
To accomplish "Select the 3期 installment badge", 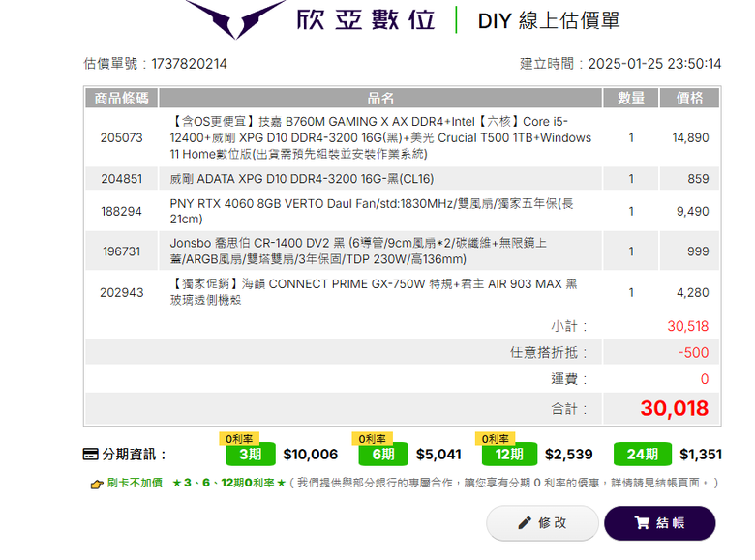I will tap(251, 455).
